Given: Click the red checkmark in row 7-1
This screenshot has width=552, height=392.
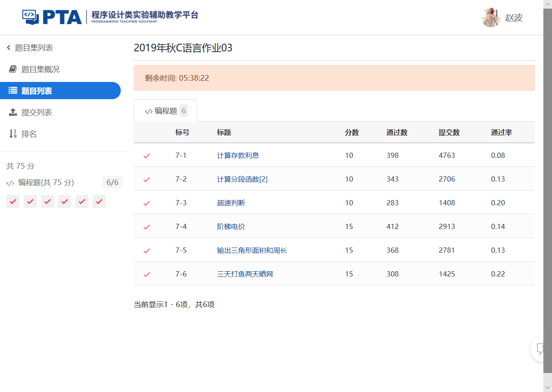Looking at the screenshot, I should click(x=147, y=156).
